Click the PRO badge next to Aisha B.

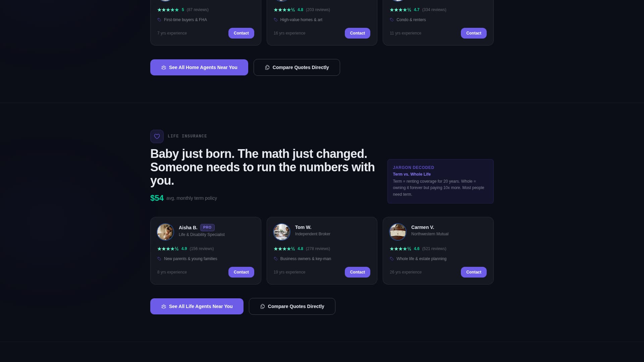tap(207, 227)
